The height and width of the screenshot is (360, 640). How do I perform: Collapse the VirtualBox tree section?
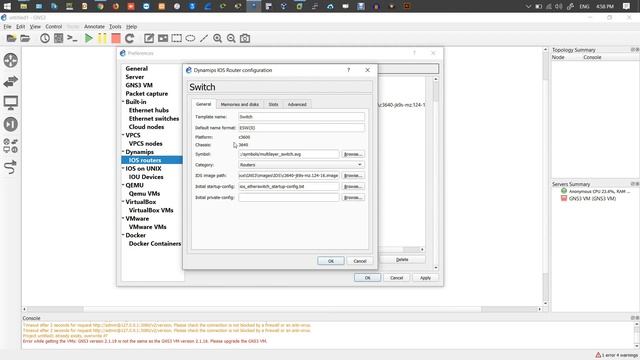point(123,202)
